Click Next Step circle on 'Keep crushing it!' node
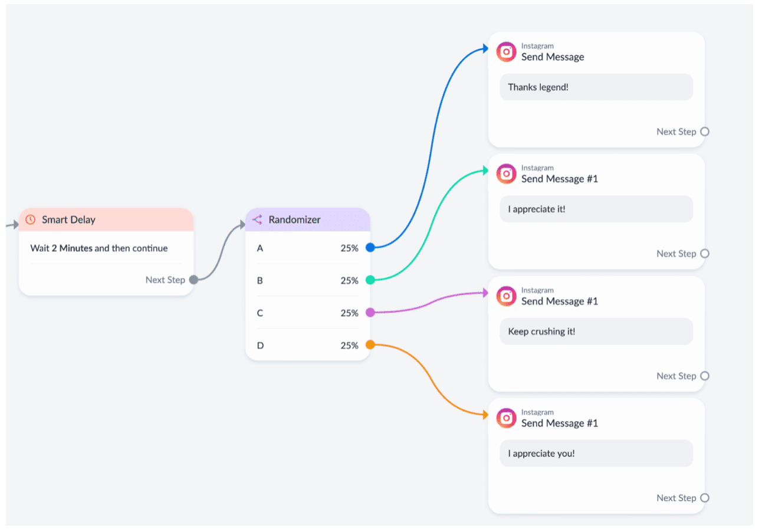Image resolution: width=762 pixels, height=532 pixels. point(704,376)
